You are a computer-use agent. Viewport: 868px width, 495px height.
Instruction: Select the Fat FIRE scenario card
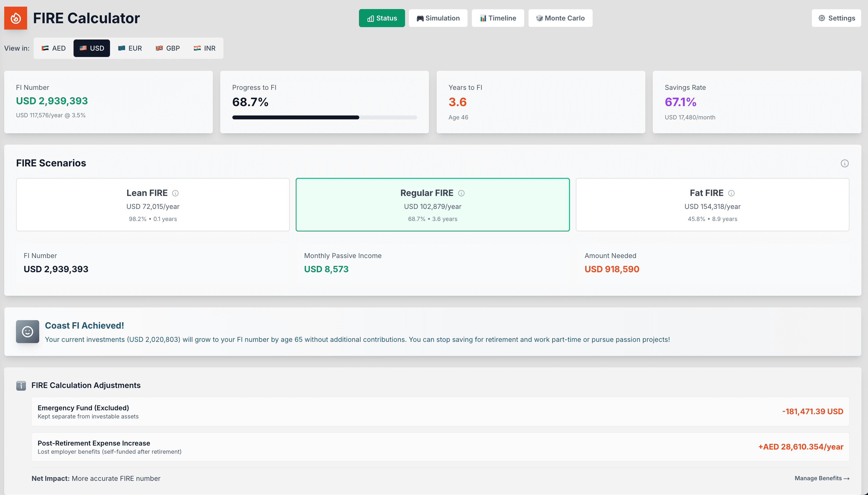[712, 205]
